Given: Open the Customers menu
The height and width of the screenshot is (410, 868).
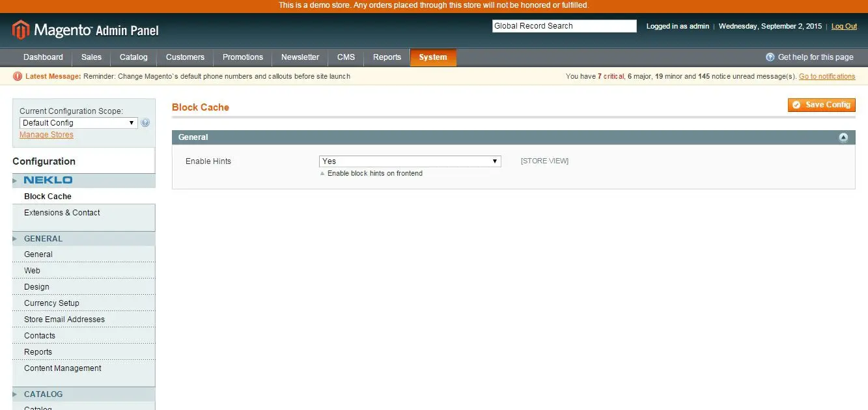Looking at the screenshot, I should click(x=185, y=57).
